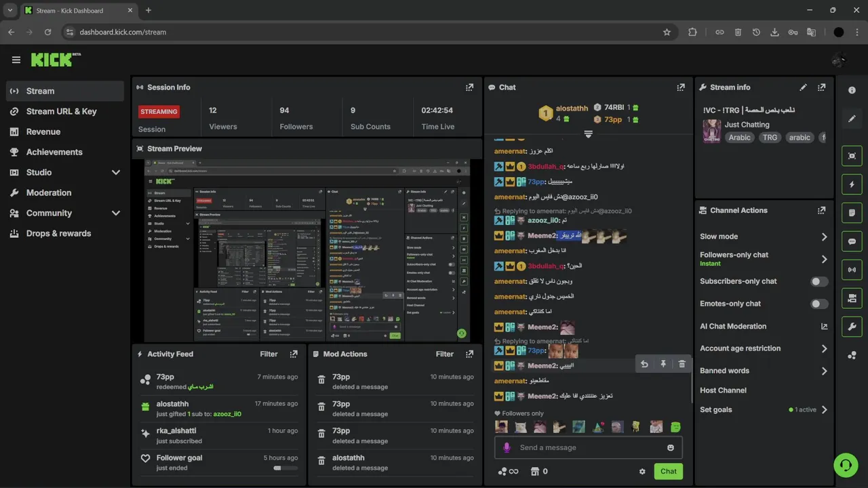This screenshot has height=488, width=868.
Task: Open Revenue page
Action: [65, 131]
